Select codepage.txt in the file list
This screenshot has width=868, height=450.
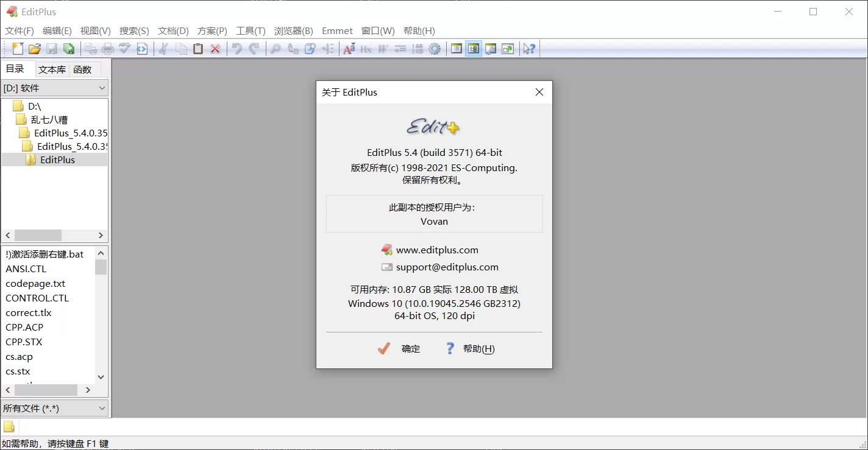click(35, 283)
